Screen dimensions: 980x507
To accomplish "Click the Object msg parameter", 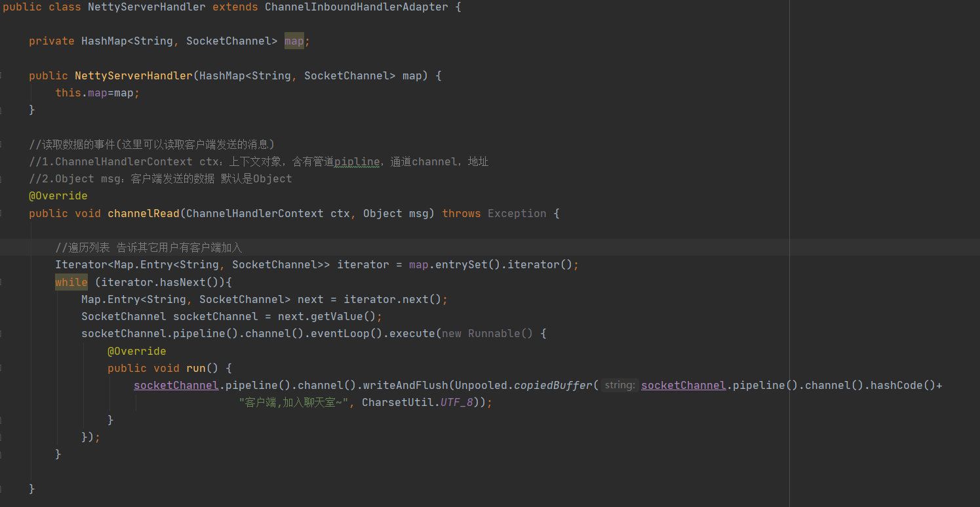I will tap(395, 213).
